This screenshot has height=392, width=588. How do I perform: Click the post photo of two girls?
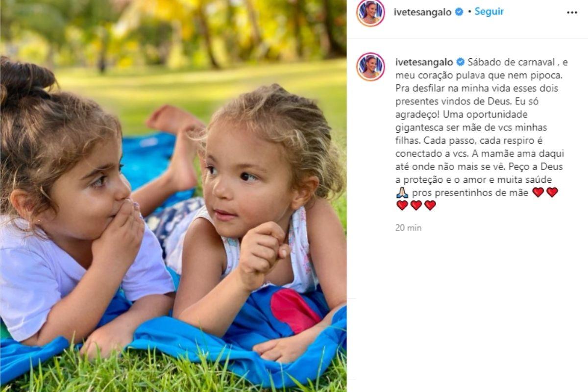(x=173, y=196)
